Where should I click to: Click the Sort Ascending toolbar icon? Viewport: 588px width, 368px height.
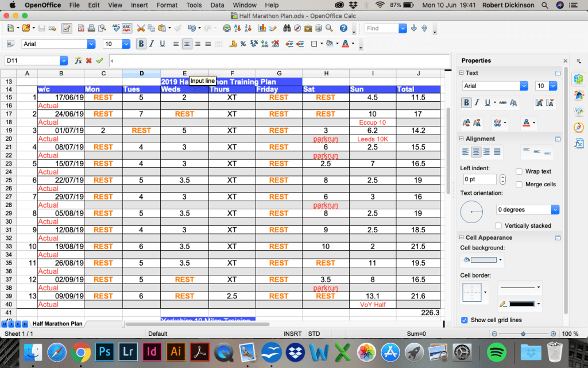coord(238,28)
